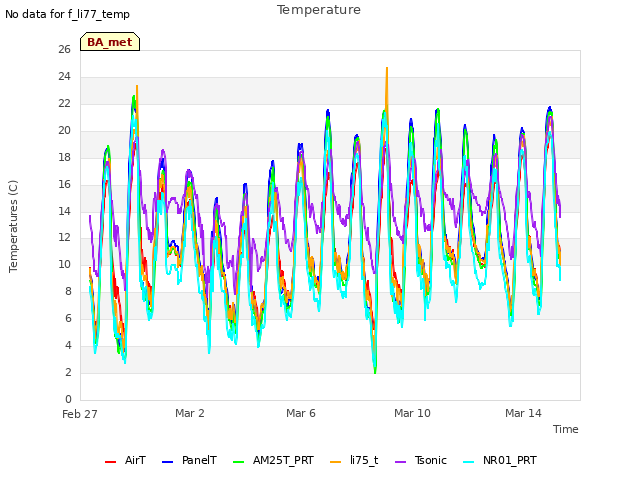Click the Mar 6 x-axis tick label
The height and width of the screenshot is (480, 640).
click(x=301, y=413)
